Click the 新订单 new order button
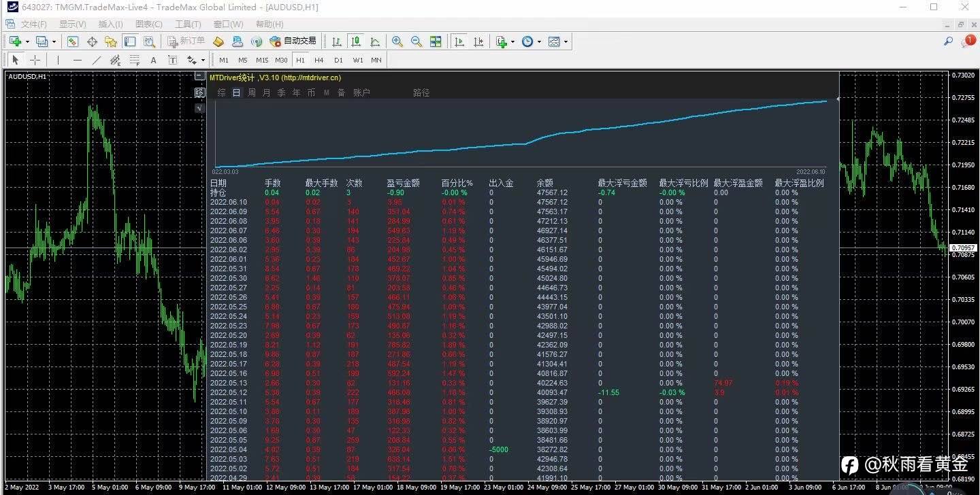 point(186,41)
